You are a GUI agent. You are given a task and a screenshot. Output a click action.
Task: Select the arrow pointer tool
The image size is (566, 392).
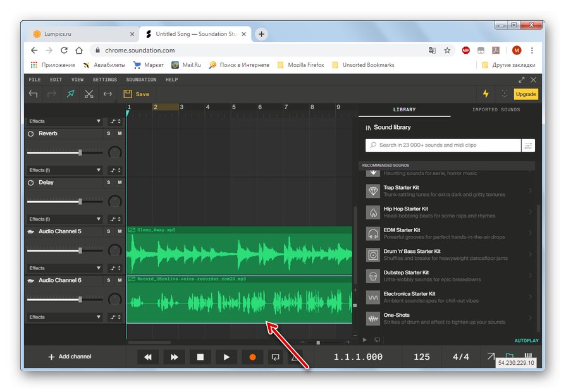coord(70,94)
